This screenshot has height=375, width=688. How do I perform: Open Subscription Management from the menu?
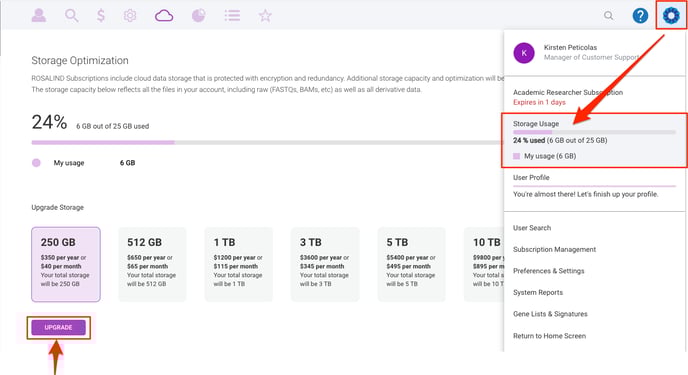[554, 249]
